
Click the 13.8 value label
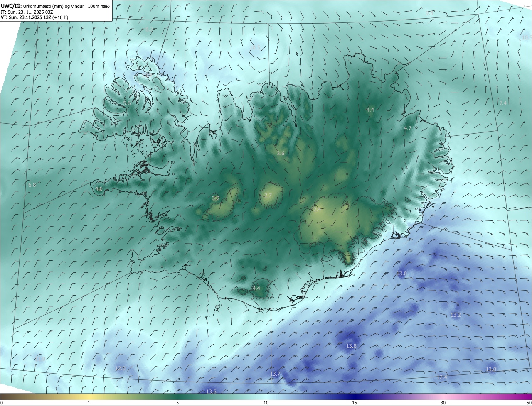[x=352, y=346]
